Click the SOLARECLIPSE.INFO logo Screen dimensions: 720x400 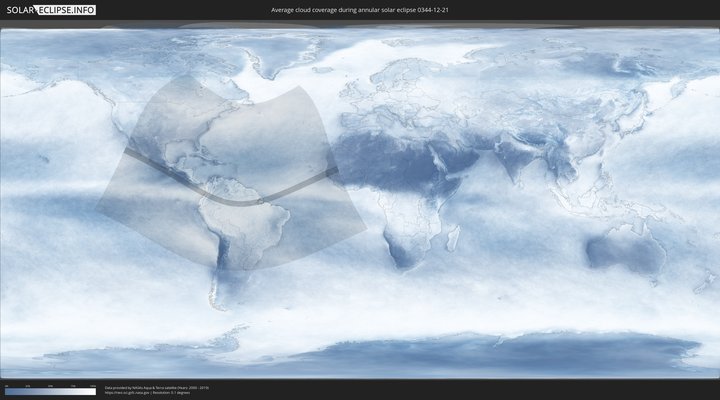[x=49, y=10]
